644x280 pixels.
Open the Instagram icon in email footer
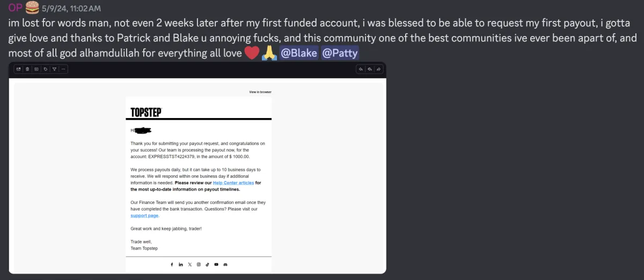coord(199,264)
